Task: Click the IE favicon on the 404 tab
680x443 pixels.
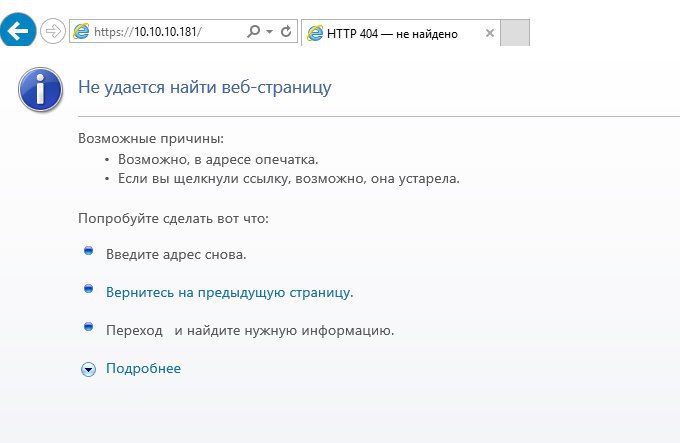Action: point(315,33)
